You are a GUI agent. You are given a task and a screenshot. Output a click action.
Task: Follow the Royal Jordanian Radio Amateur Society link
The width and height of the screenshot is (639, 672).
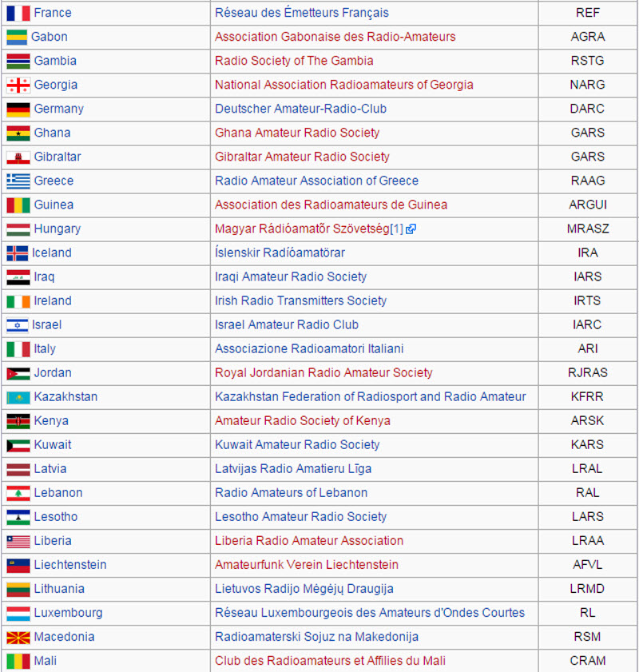click(x=323, y=373)
